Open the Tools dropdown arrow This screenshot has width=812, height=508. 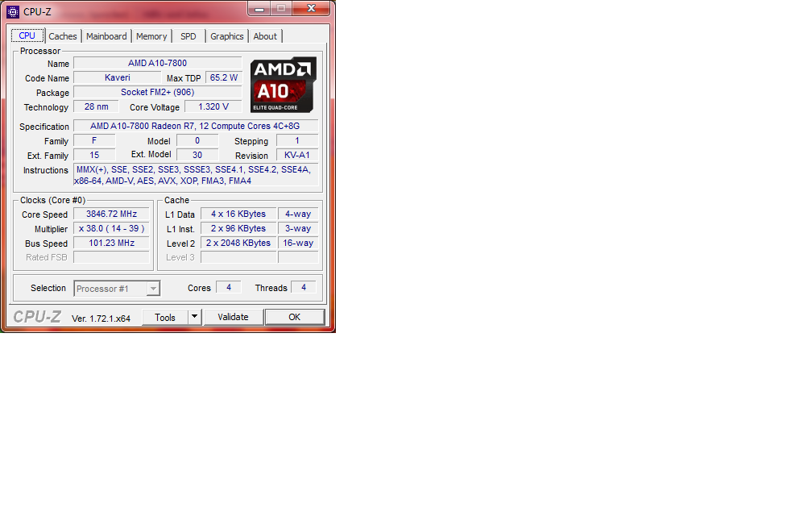(194, 317)
